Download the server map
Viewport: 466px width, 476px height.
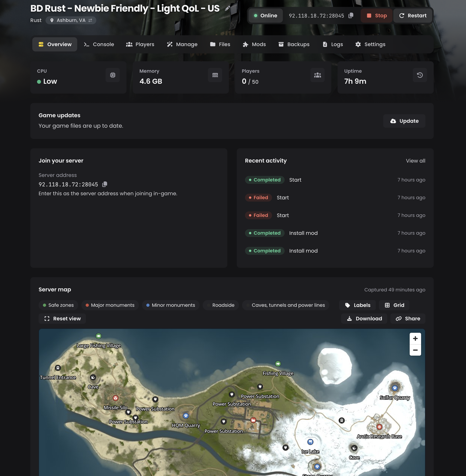364,319
